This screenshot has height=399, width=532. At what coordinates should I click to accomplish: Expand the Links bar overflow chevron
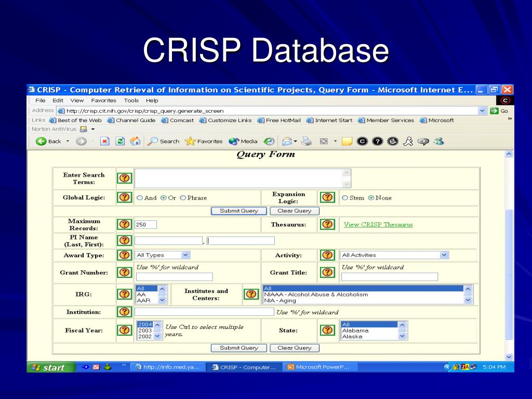510,118
